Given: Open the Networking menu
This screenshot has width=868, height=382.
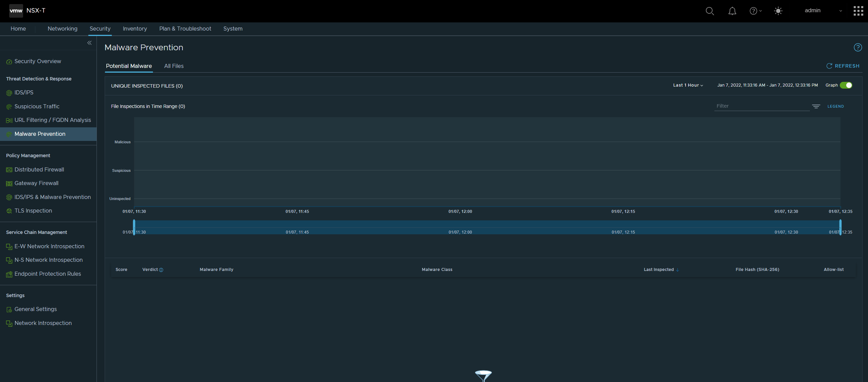Looking at the screenshot, I should point(63,29).
